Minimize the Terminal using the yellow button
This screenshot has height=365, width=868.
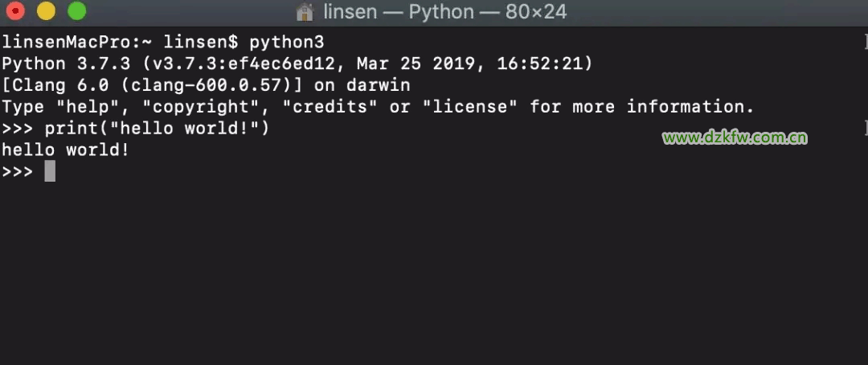(x=46, y=11)
